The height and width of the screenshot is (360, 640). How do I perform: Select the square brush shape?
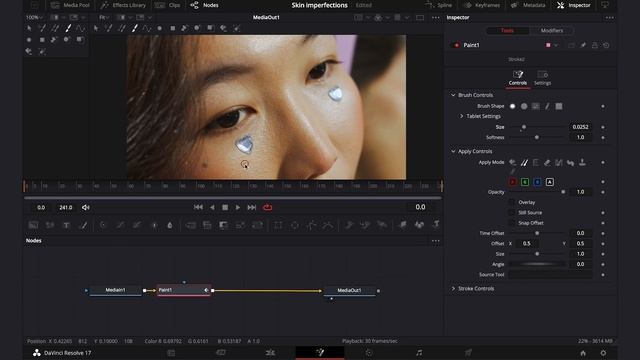point(559,107)
